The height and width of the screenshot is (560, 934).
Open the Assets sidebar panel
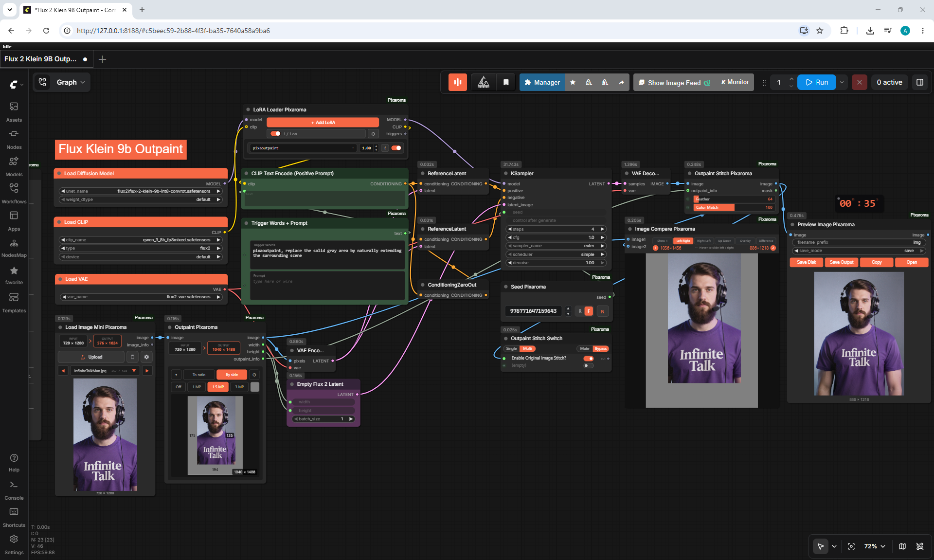click(x=14, y=111)
